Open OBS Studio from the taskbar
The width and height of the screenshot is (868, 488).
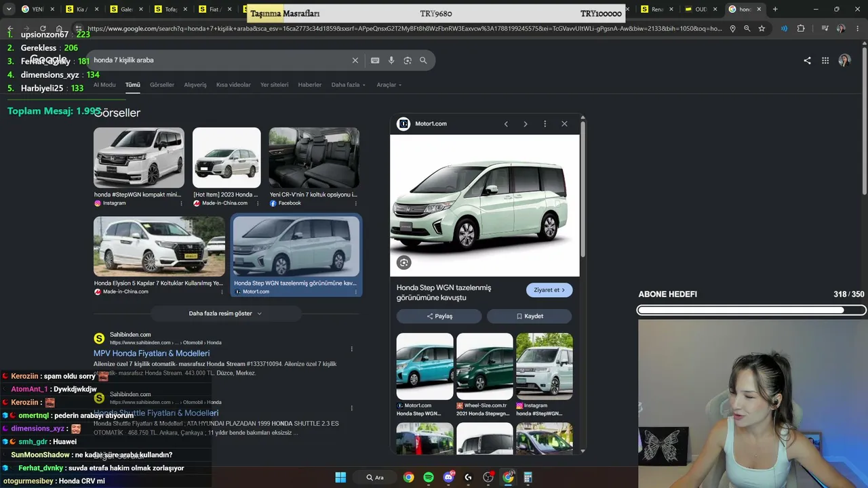(x=488, y=477)
